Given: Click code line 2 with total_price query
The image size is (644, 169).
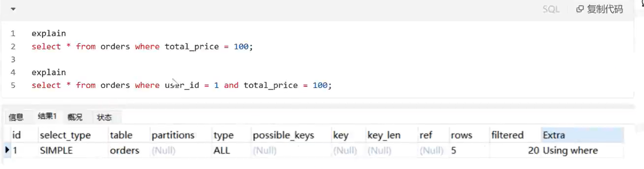Looking at the screenshot, I should (142, 47).
